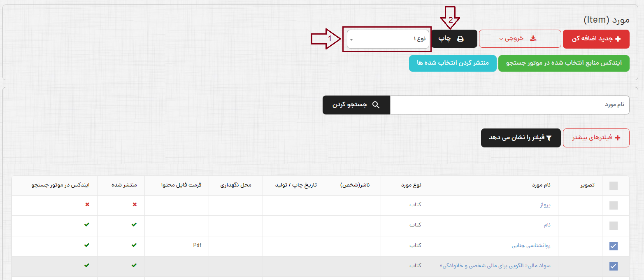Click the funnel filter icon
This screenshot has width=644, height=280.
coord(549,138)
